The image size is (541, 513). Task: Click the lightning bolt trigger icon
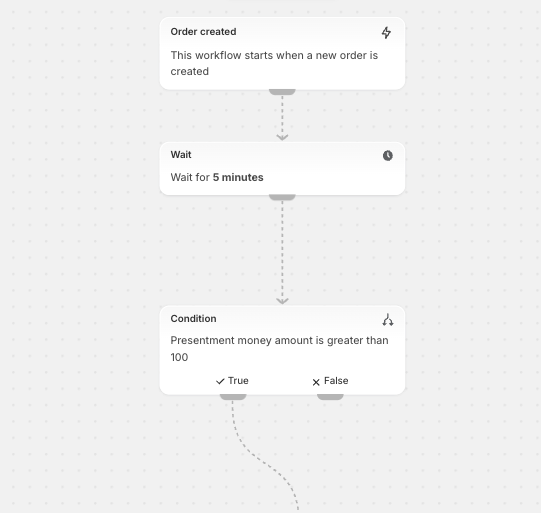pos(386,33)
